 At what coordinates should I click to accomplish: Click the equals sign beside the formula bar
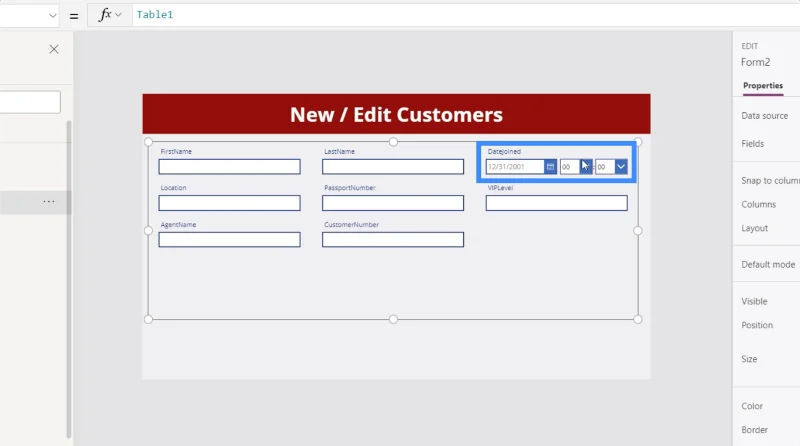point(74,16)
